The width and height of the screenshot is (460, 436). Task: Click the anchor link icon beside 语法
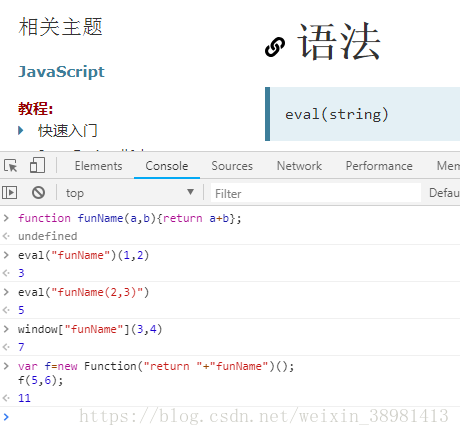(275, 47)
